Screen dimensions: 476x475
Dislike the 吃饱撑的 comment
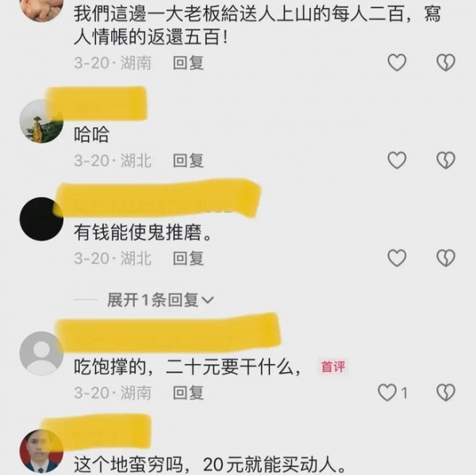[446, 393]
